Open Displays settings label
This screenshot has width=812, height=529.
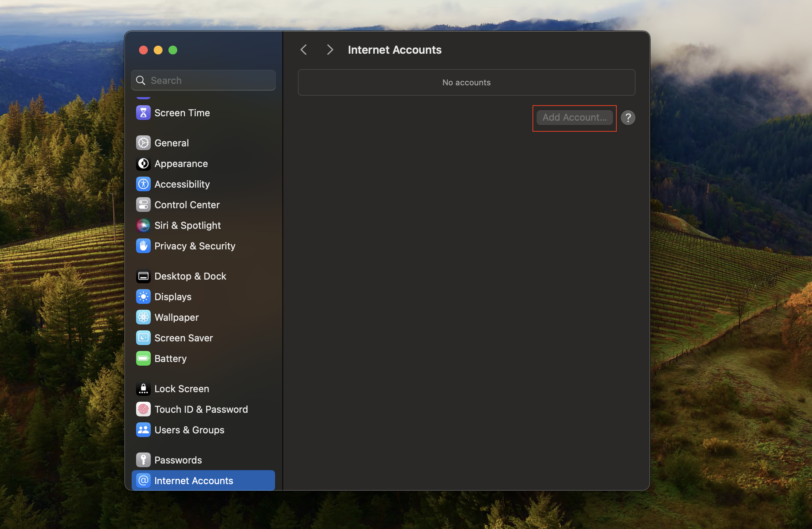173,297
